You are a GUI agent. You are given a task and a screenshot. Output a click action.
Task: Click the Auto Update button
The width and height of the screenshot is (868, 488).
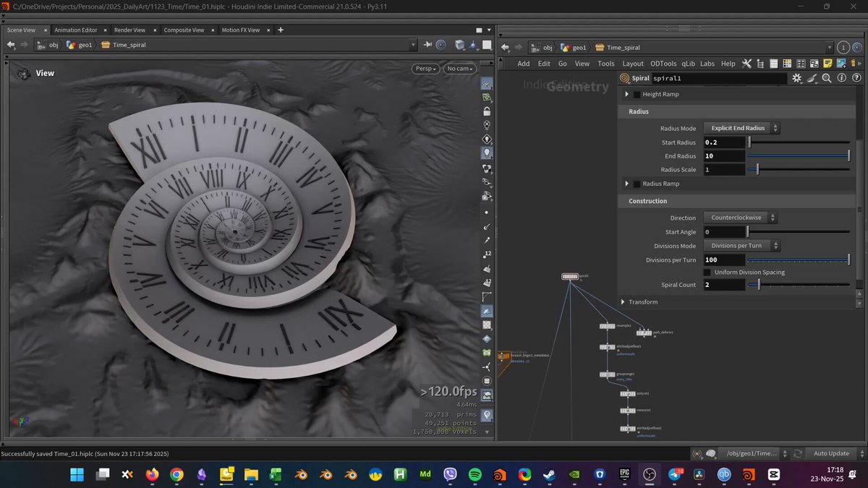point(831,453)
